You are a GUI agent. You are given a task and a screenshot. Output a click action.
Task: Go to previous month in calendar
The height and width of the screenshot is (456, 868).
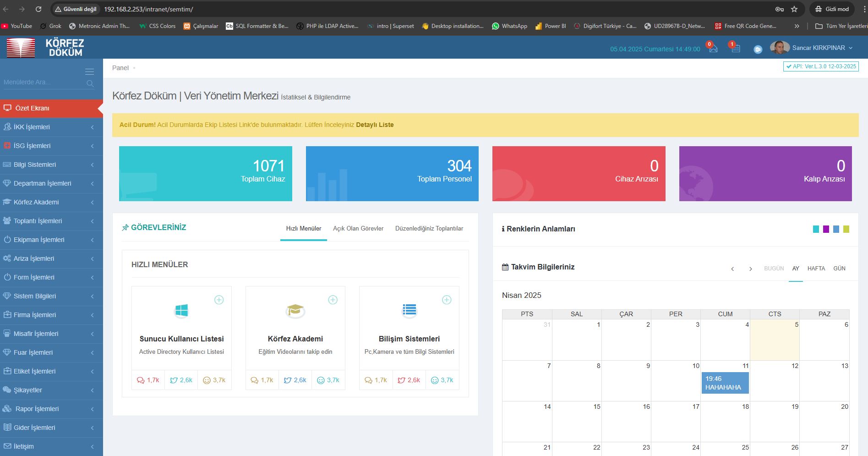click(x=732, y=269)
